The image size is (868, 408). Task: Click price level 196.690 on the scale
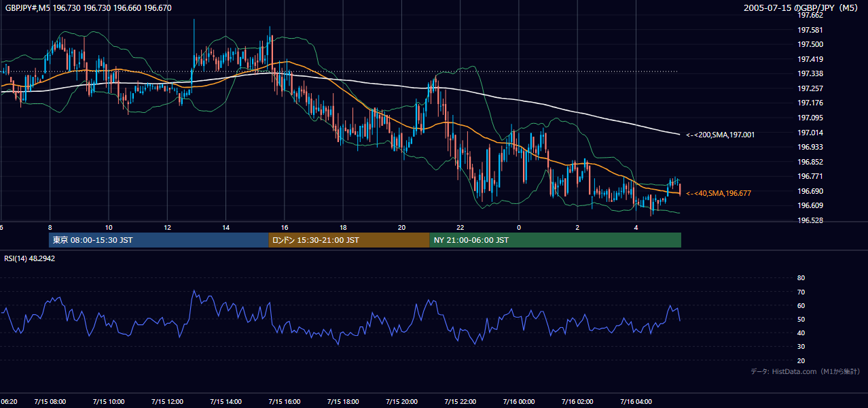[810, 191]
